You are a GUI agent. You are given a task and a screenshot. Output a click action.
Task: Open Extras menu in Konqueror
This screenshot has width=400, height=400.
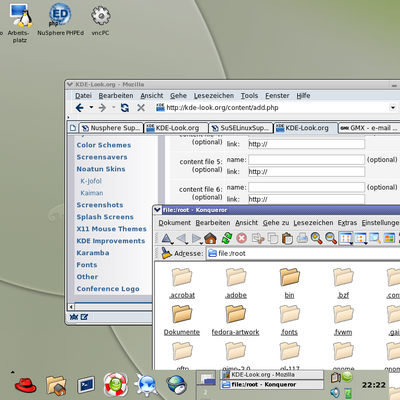[x=347, y=223]
